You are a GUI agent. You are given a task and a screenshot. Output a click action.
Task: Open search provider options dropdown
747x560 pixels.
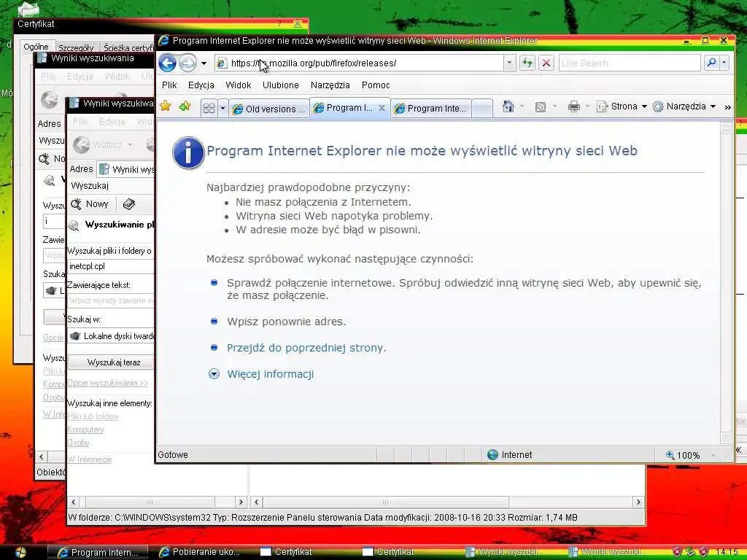click(x=724, y=63)
